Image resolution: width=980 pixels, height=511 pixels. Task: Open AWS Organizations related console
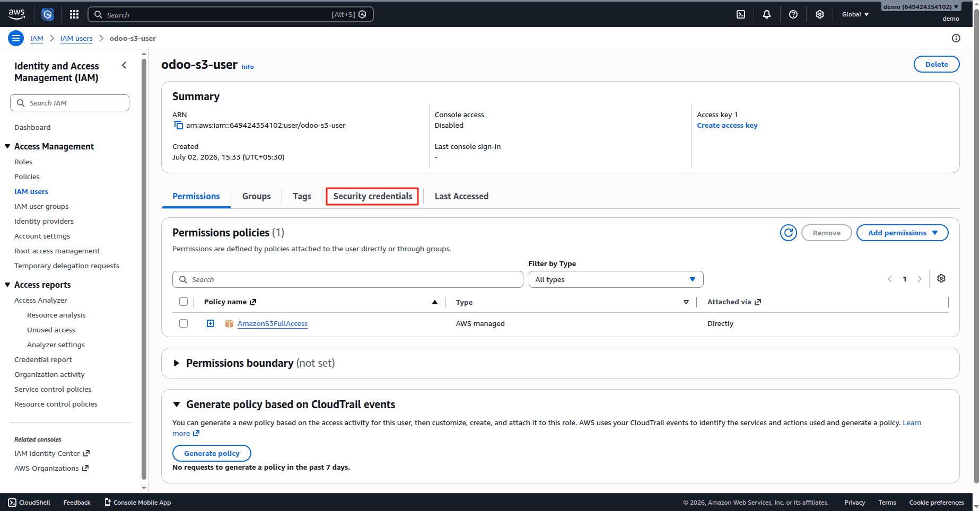click(x=51, y=468)
